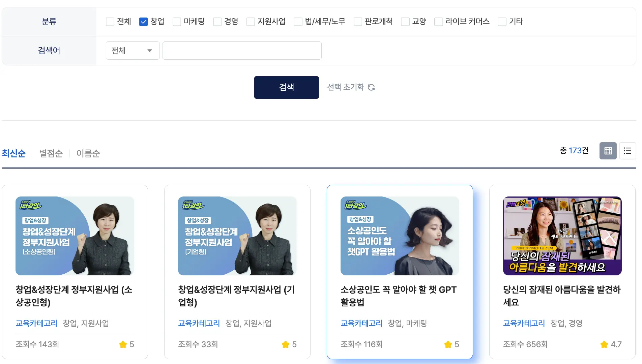Switch to grid view layout
642x364 pixels.
(x=608, y=151)
